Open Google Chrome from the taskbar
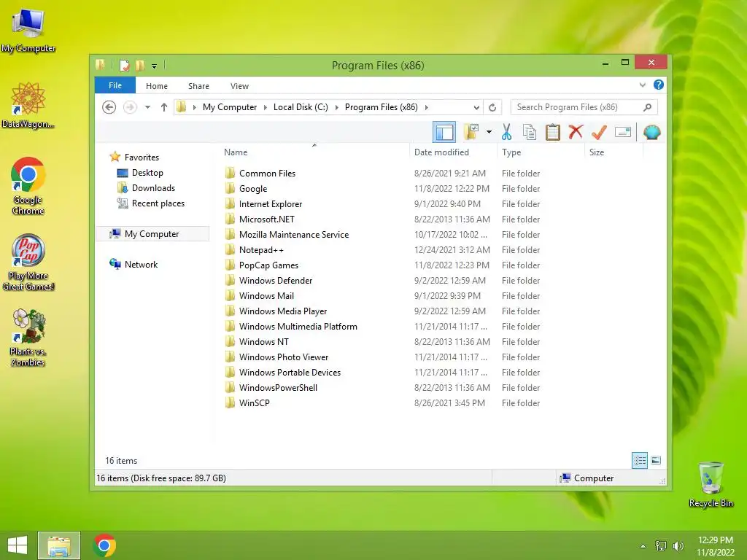Viewport: 747px width, 560px height. pos(105,545)
